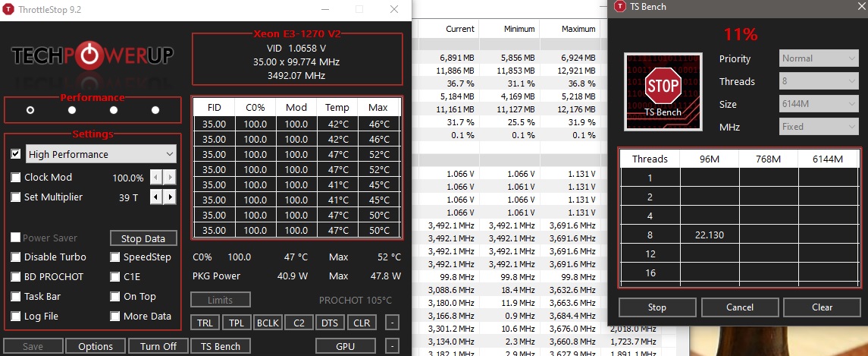This screenshot has height=356, width=868.
Task: Click the 96M column header in TS Bench
Action: 710,159
